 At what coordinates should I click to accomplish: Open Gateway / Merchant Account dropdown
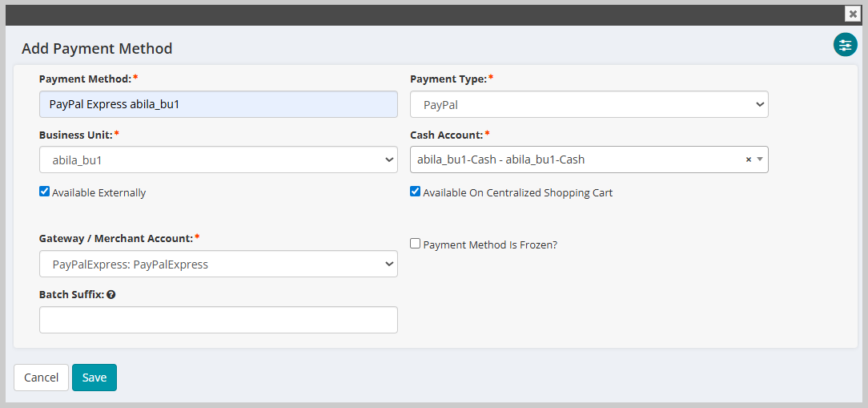tap(218, 264)
